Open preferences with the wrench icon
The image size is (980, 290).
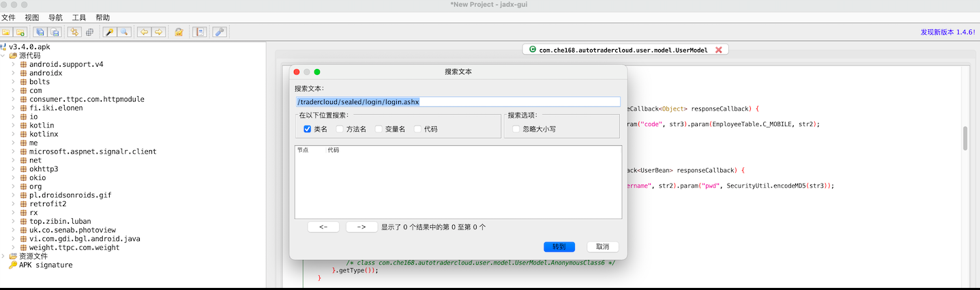coord(220,32)
